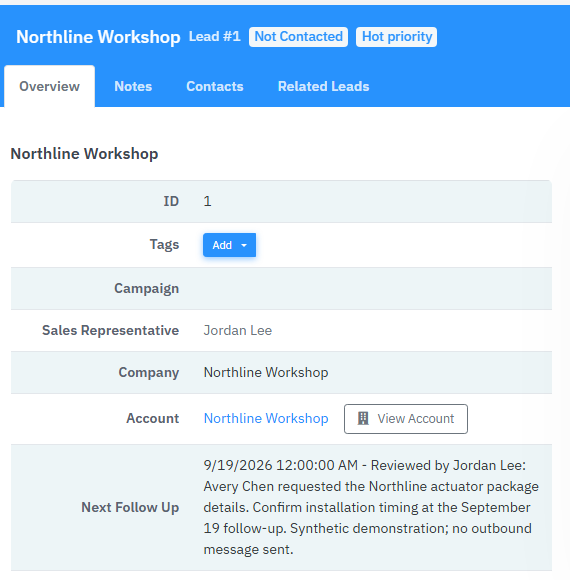
Task: Go to the Related Leads tab
Action: click(x=324, y=86)
